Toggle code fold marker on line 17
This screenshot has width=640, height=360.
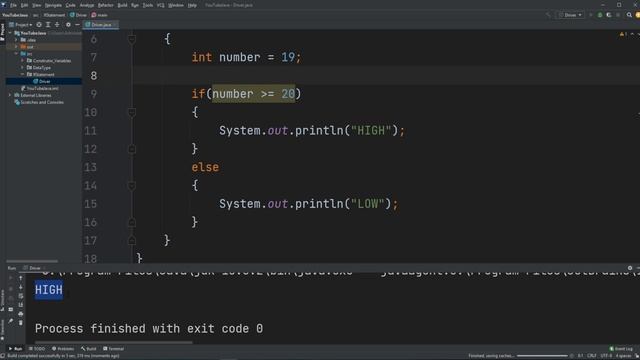pyautogui.click(x=132, y=240)
